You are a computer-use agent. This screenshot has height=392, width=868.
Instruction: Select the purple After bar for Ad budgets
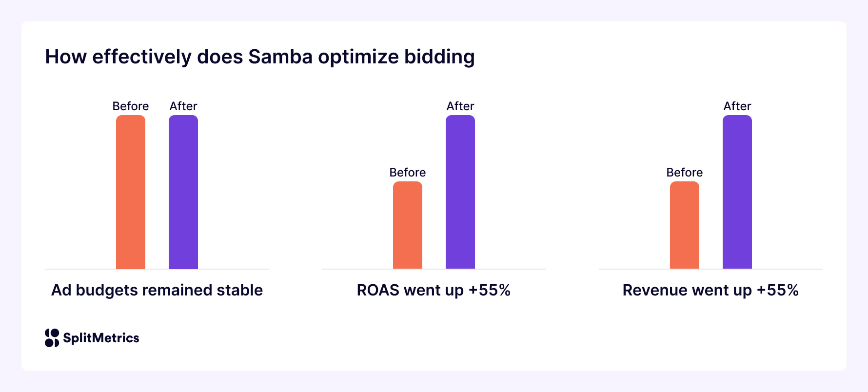pyautogui.click(x=183, y=192)
